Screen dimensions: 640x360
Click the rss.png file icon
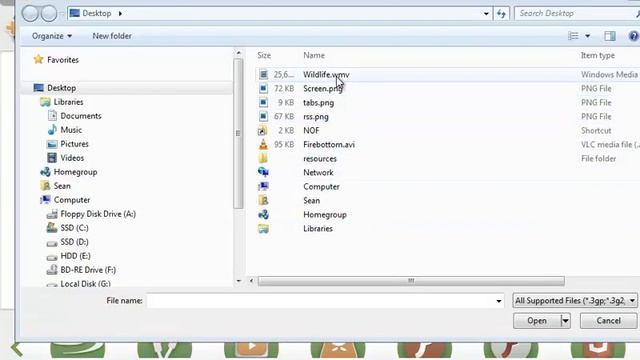click(x=263, y=117)
